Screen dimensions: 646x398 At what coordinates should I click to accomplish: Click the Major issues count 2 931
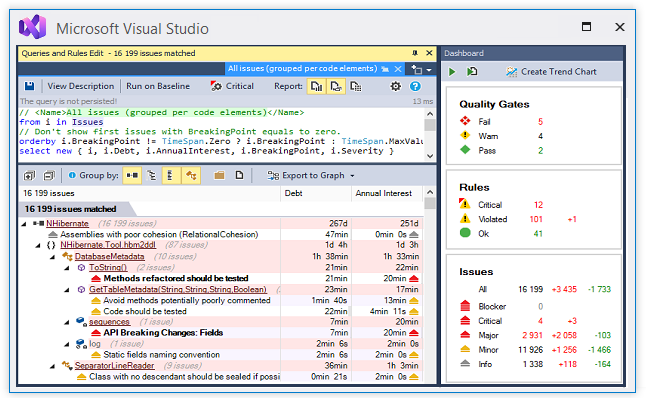532,335
